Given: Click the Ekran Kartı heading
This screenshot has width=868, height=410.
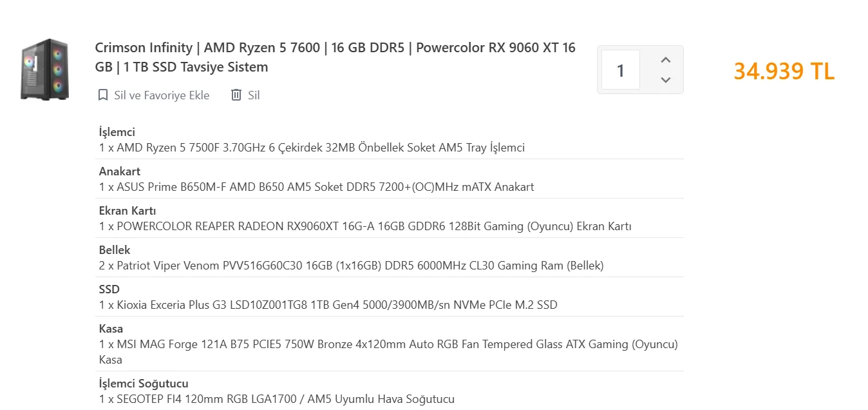Looking at the screenshot, I should pos(127,211).
